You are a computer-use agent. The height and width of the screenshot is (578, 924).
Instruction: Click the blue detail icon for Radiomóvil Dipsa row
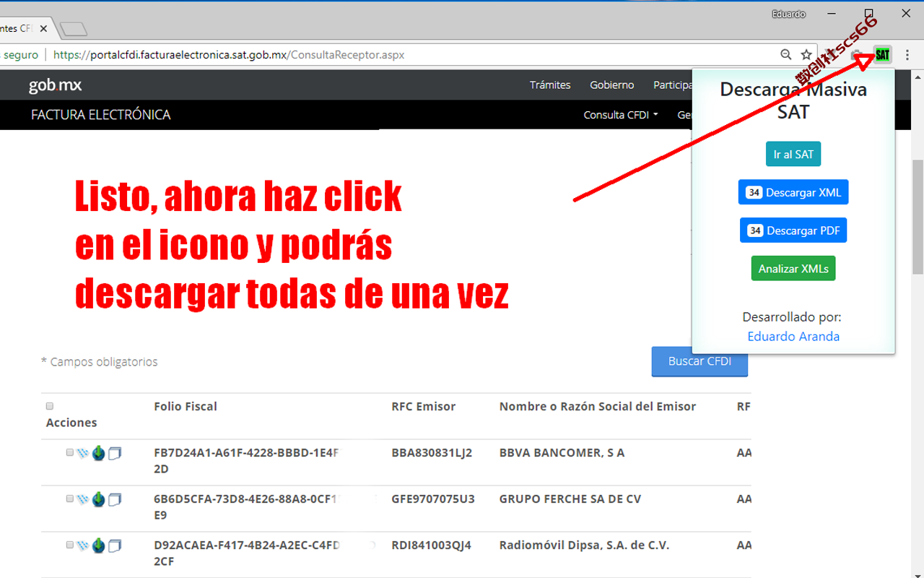83,545
